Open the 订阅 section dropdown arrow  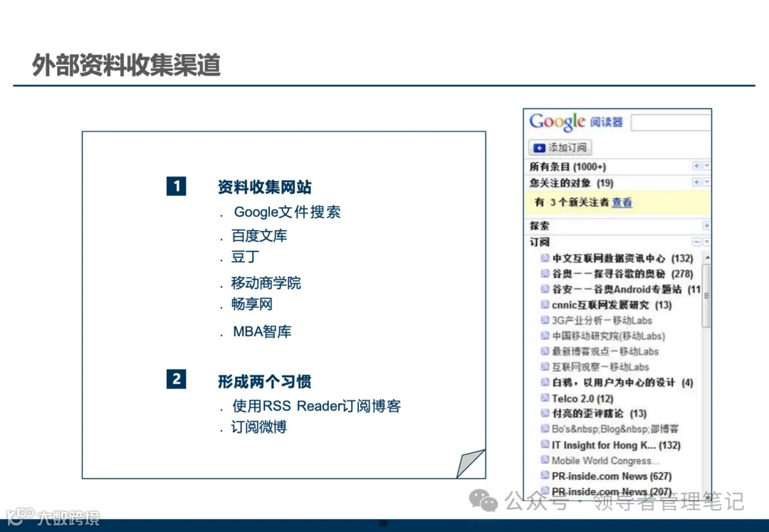point(706,241)
